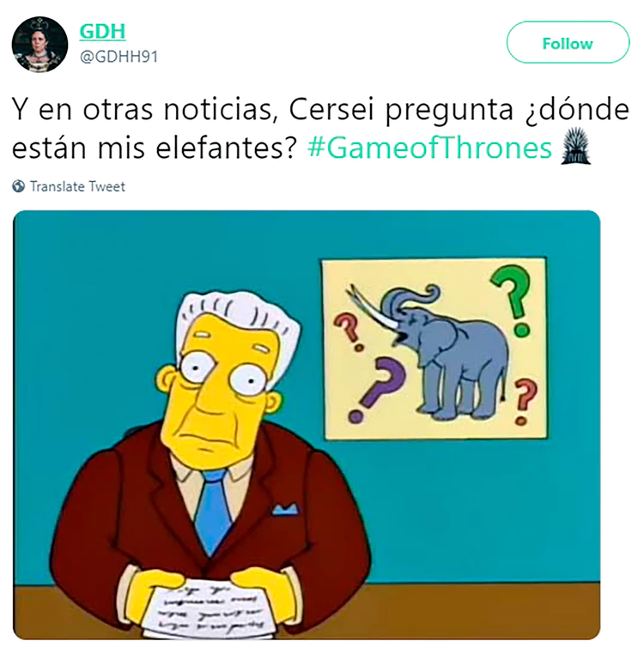Click the small red question mark near the tusks

click(x=349, y=332)
